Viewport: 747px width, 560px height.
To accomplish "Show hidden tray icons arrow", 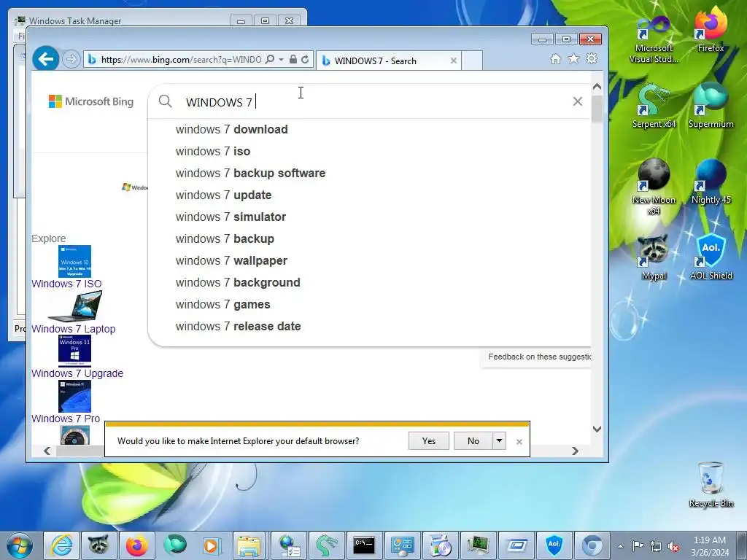I will (x=620, y=546).
